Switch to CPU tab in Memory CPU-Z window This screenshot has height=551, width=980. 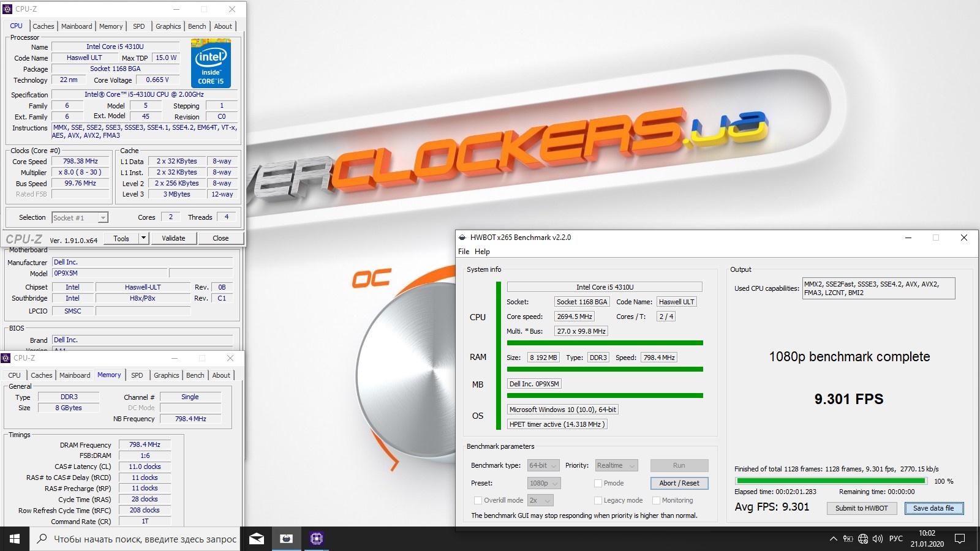pyautogui.click(x=14, y=375)
